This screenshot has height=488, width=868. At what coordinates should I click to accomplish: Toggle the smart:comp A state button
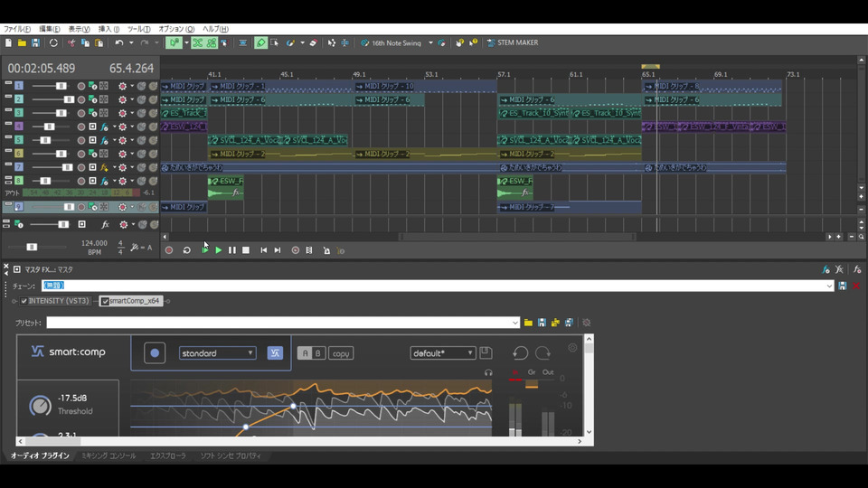coord(305,353)
